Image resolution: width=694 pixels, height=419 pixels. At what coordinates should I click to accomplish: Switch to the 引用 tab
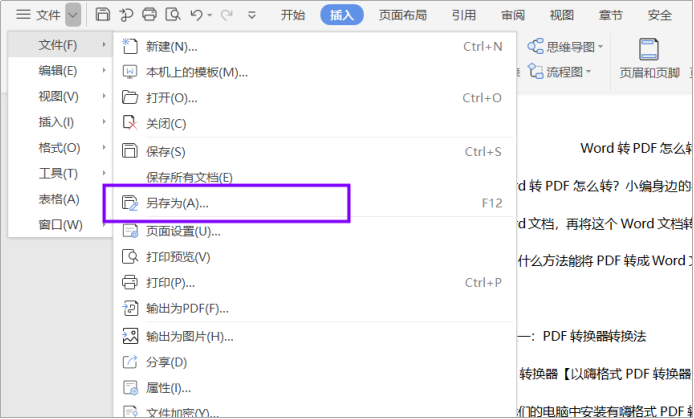pos(464,15)
